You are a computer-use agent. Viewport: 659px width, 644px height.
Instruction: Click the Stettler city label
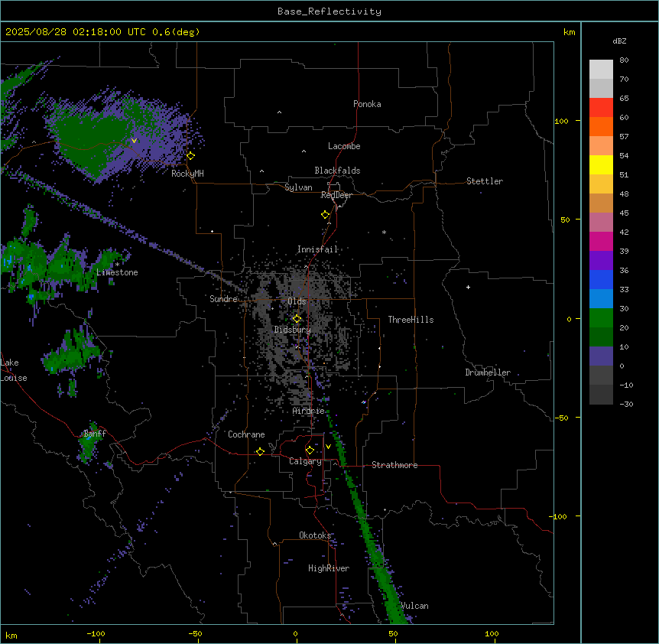(x=485, y=181)
